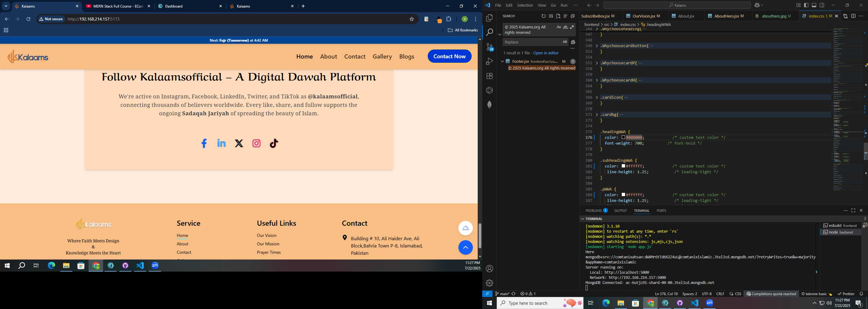
Task: Split the editor right
Action: 853,16
